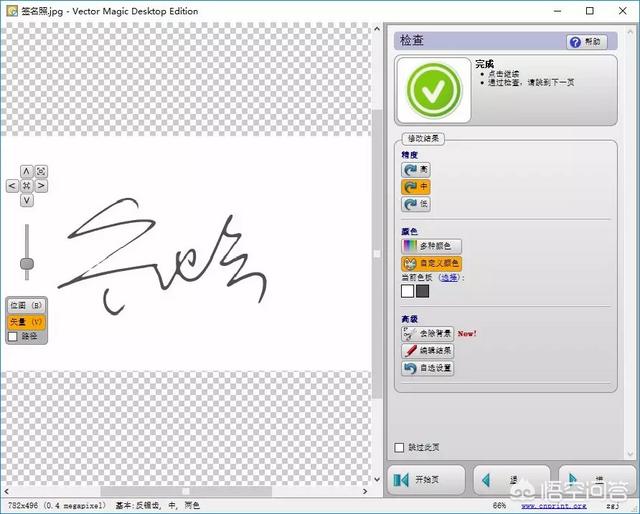Click the center view icon between the arrows
This screenshot has height=514, width=640.
click(x=27, y=186)
